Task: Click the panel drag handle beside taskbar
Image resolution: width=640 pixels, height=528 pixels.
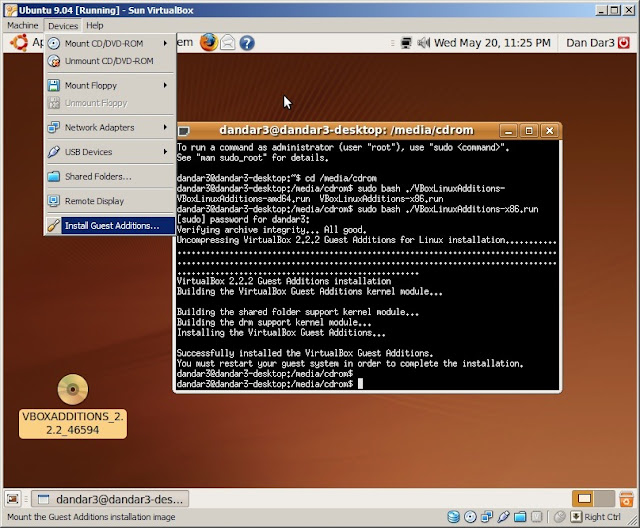Action: coord(26,499)
